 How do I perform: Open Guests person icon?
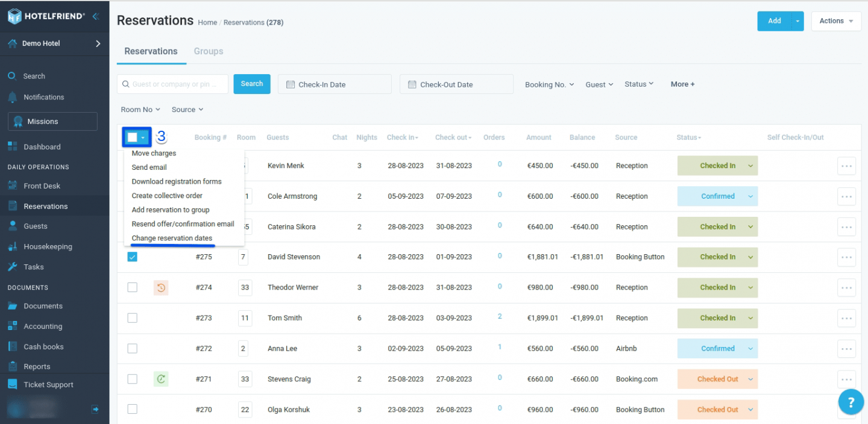point(12,226)
